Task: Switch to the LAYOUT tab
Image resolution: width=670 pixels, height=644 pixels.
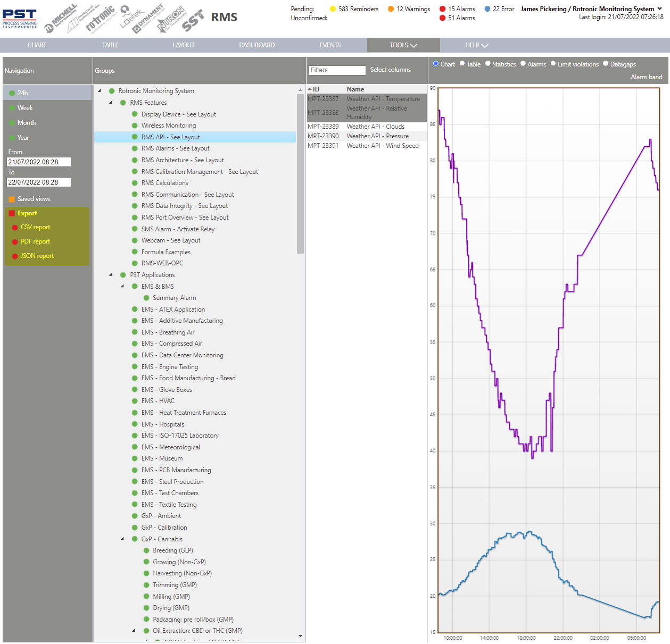Action: 184,45
